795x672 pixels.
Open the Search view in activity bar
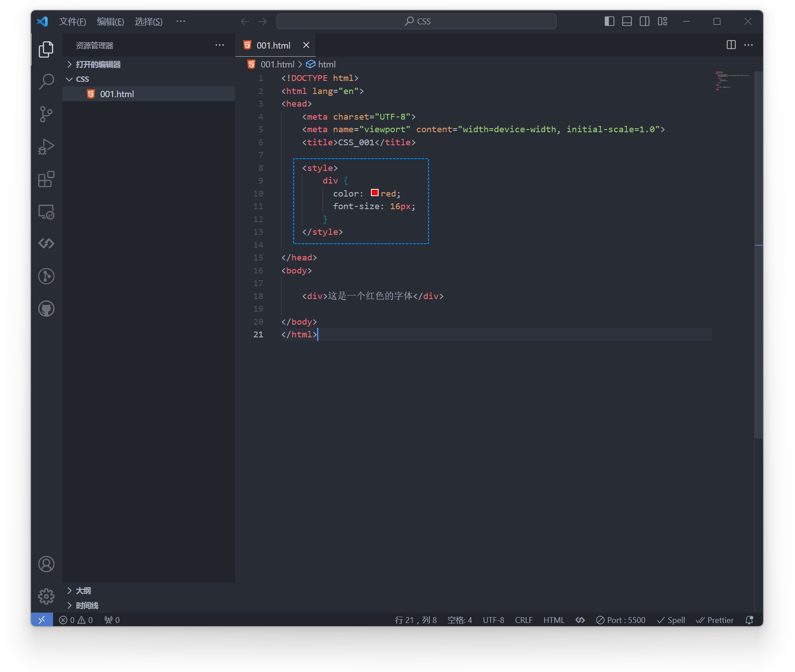coord(46,81)
